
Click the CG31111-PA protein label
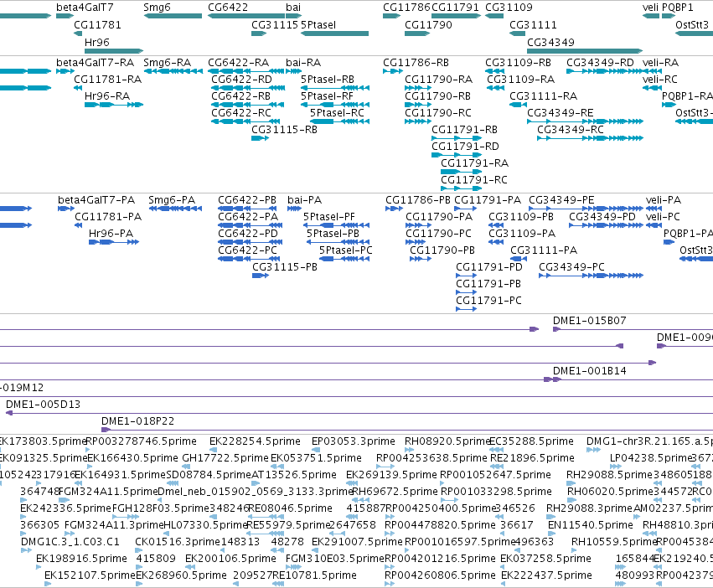coord(544,250)
